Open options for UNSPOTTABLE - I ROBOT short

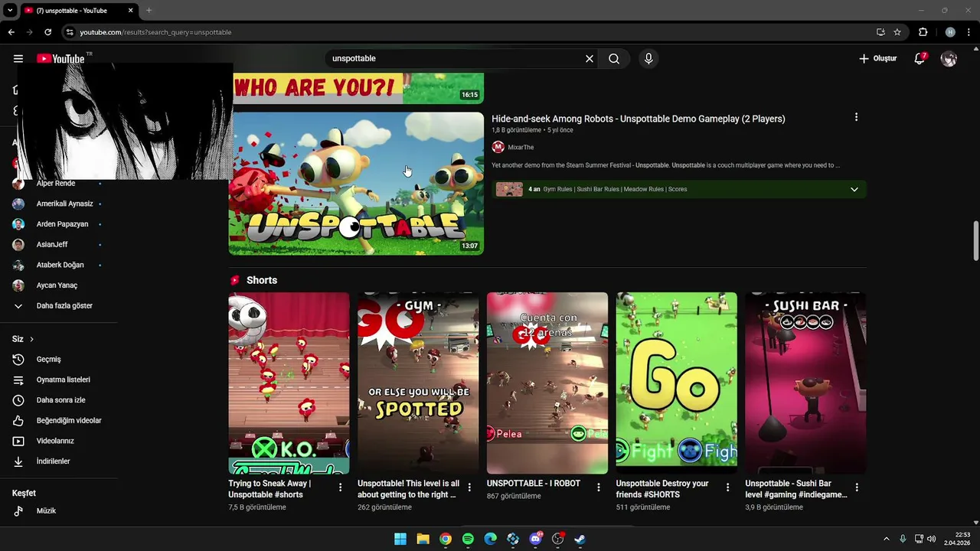599,487
